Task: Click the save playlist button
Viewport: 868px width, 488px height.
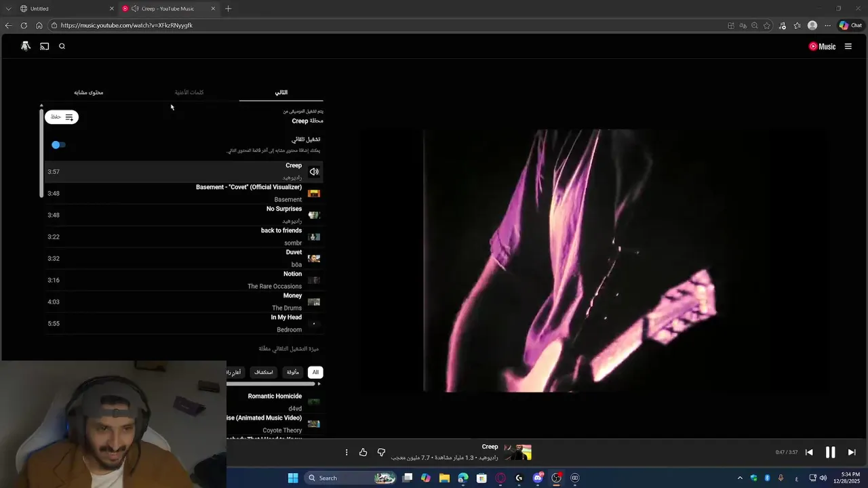Action: (x=62, y=117)
